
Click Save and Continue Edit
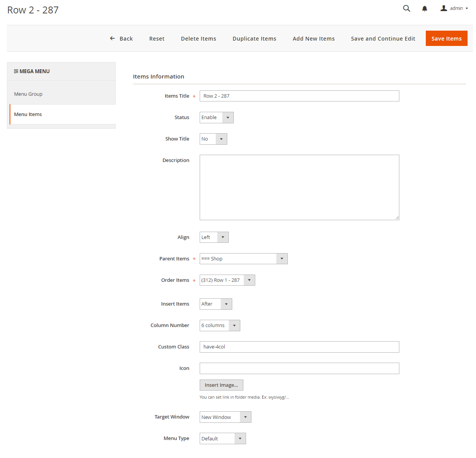[383, 39]
